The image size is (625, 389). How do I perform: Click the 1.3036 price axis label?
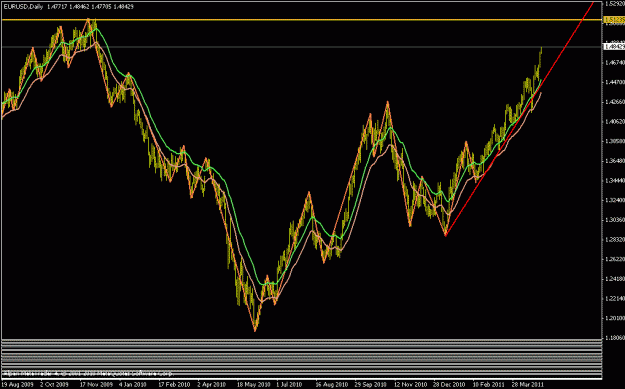pos(615,220)
